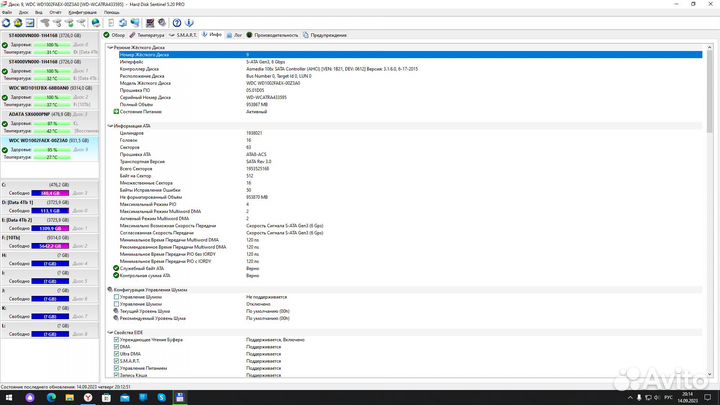Viewport: 720px width, 405px height.
Task: Click health check icon of ADATA SX6000PNP
Action: [x=5, y=124]
